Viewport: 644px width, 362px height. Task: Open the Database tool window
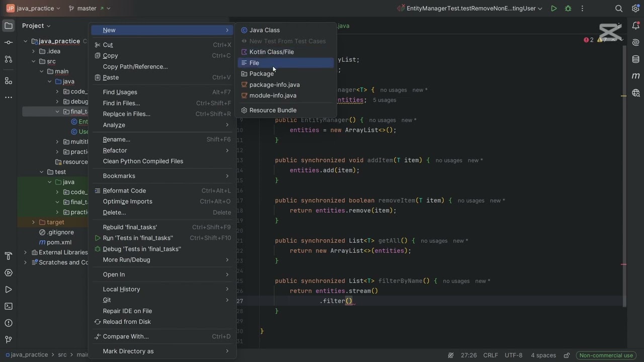pos(636,59)
